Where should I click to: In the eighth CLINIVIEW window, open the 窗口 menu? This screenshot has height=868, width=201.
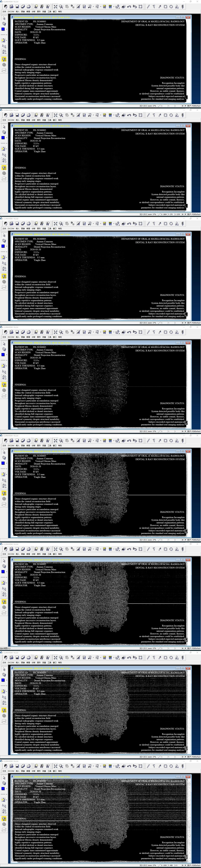pyautogui.click(x=55, y=771)
